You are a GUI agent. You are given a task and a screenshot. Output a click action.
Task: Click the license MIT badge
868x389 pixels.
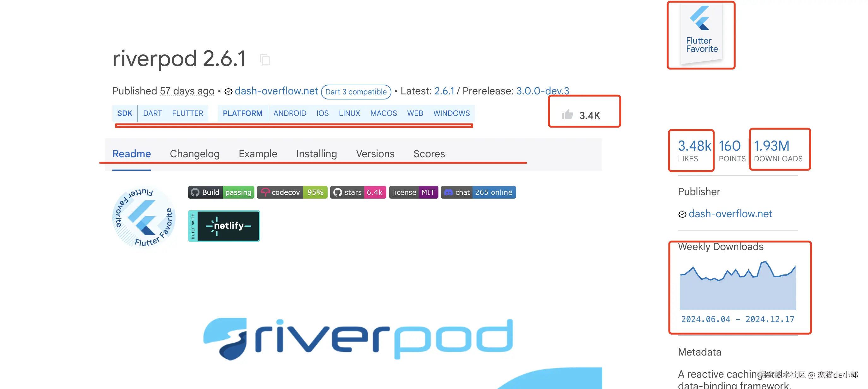coord(413,192)
